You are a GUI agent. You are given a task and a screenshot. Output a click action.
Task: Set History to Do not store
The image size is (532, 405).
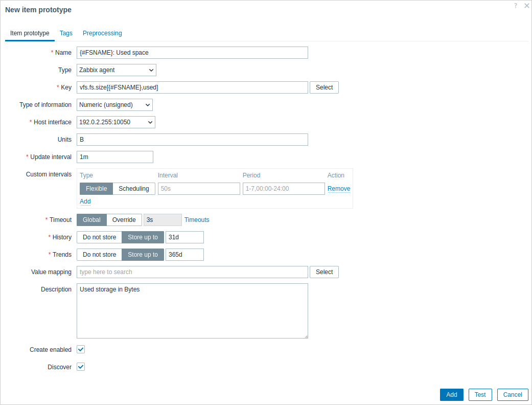[99, 237]
